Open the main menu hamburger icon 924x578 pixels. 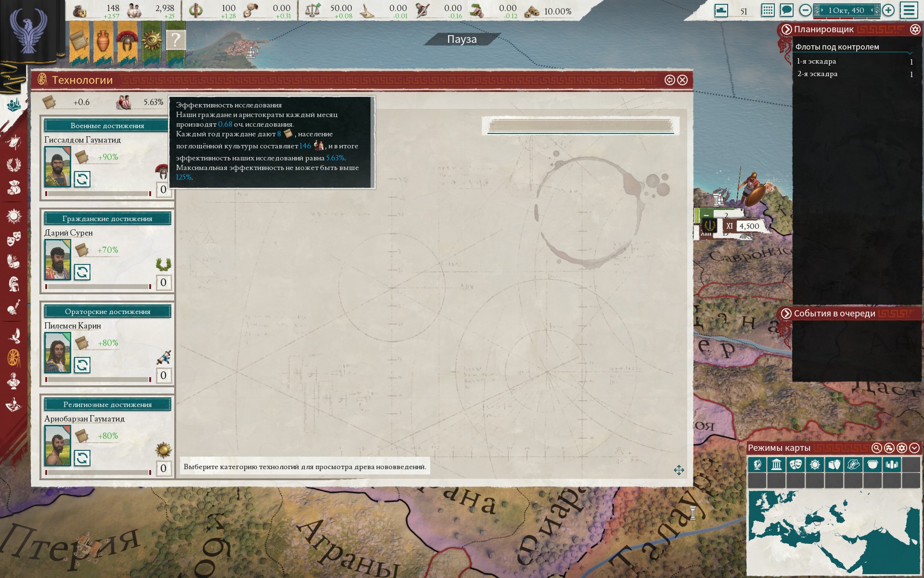coord(909,10)
